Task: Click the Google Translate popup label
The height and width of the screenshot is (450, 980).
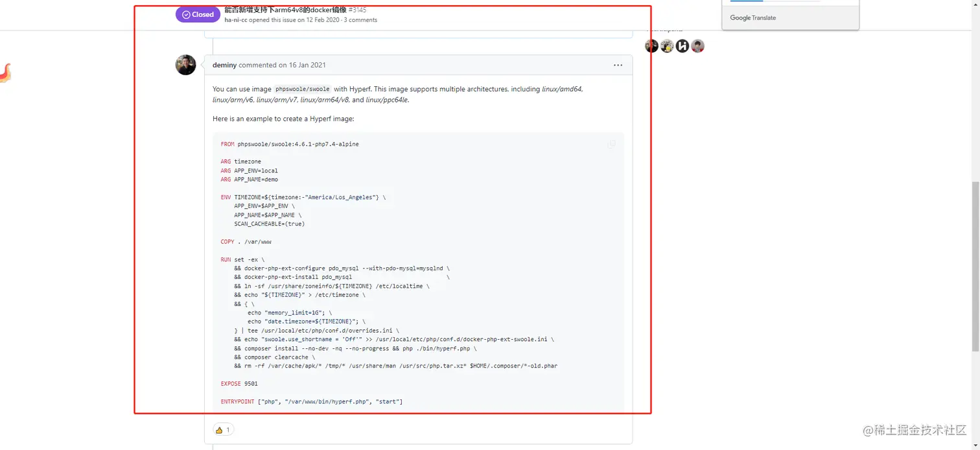Action: pos(752,18)
